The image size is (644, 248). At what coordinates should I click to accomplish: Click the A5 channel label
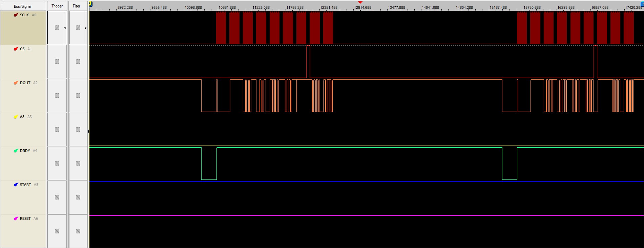[x=36, y=185]
